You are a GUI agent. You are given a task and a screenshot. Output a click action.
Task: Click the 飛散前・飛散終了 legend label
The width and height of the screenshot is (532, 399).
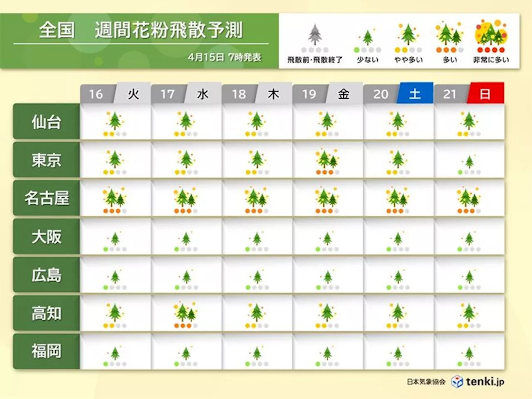pos(315,59)
